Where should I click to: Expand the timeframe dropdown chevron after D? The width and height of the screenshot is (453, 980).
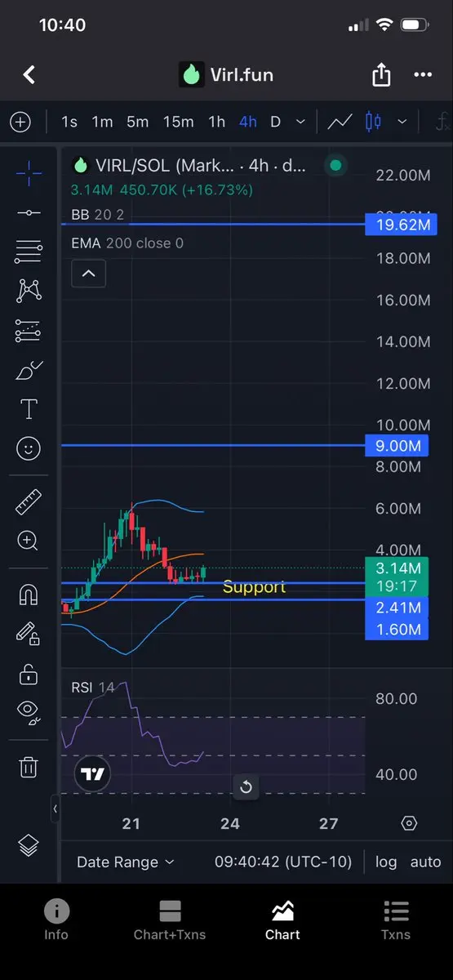click(300, 122)
